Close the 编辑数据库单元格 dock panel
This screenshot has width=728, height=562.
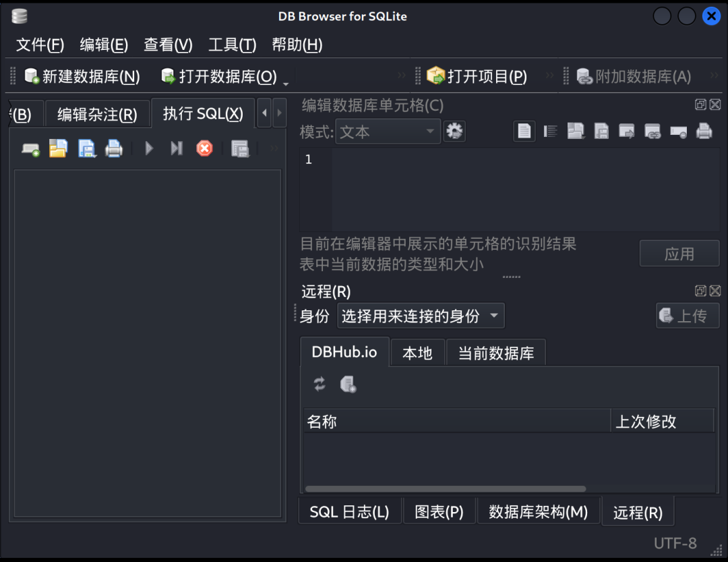(715, 105)
